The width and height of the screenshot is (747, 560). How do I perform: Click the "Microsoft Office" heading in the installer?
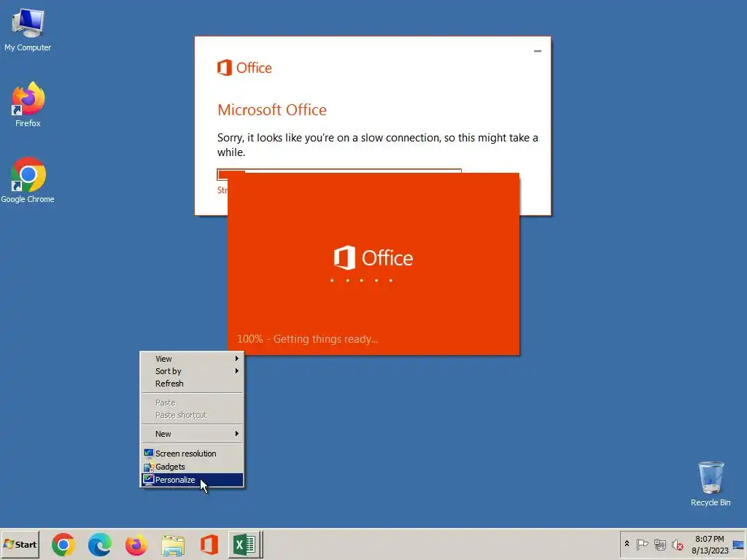click(x=272, y=110)
